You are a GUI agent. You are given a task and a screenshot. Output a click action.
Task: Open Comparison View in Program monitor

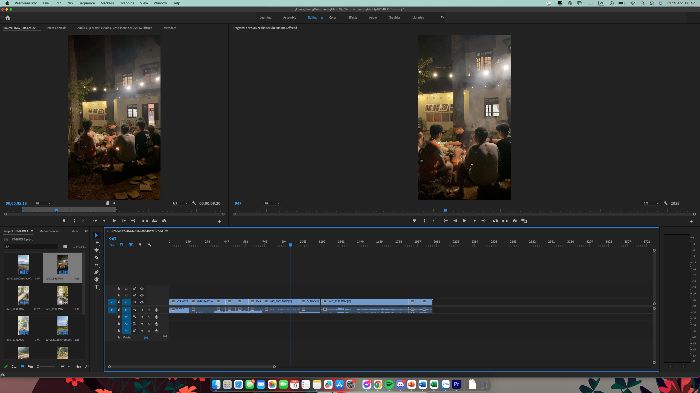click(525, 221)
